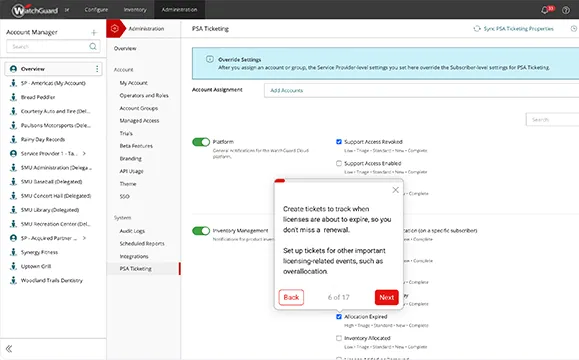Click the history clock icon at top right
The height and width of the screenshot is (360, 579).
click(x=574, y=28)
